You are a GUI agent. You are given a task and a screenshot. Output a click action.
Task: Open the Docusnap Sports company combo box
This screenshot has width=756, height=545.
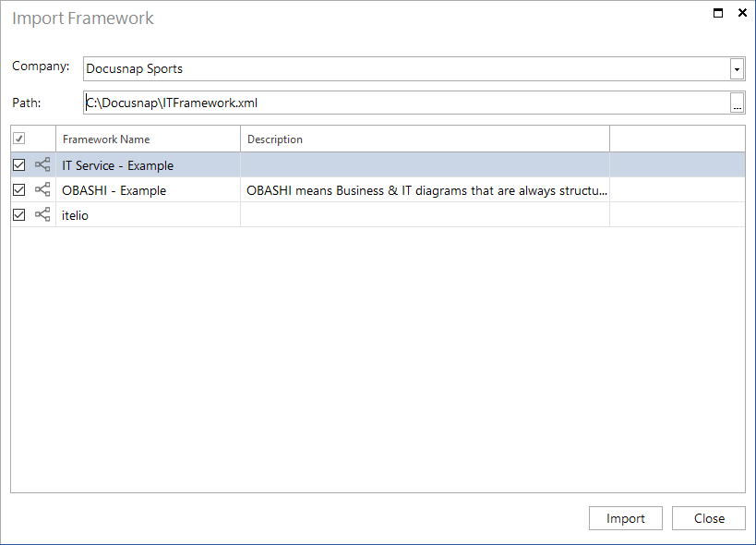pyautogui.click(x=414, y=69)
